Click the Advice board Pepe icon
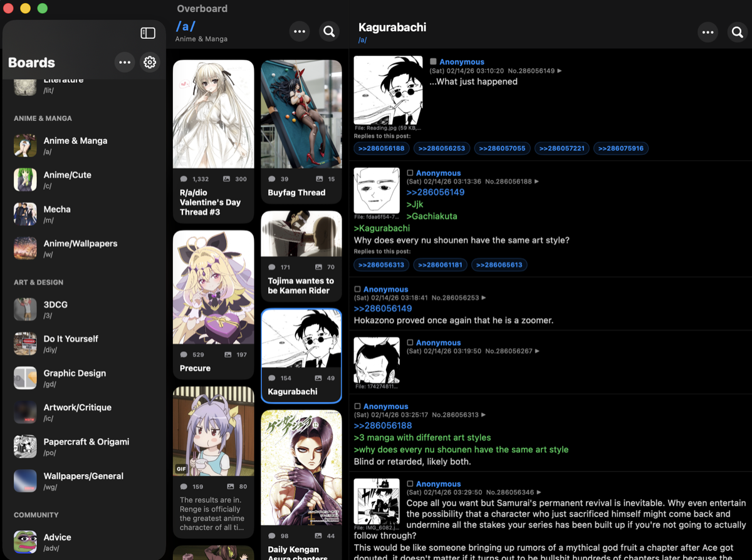The image size is (752, 560). (25, 542)
